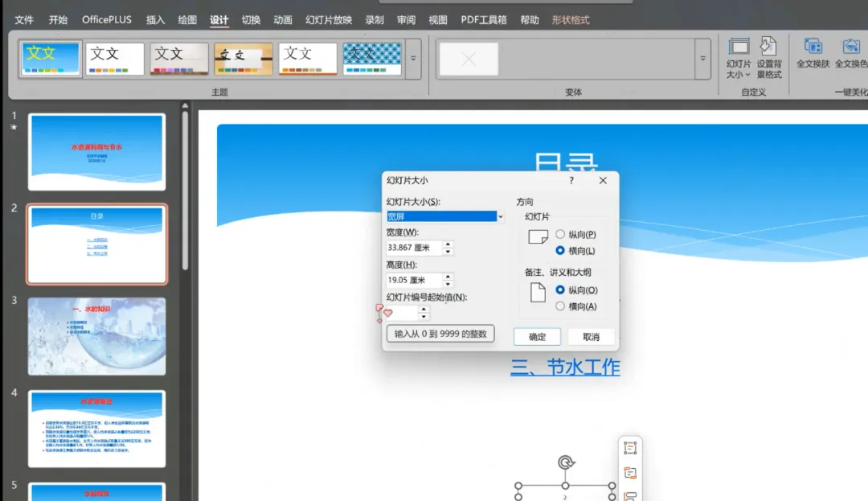
Task: Expand the variants gallery dropdown
Action: point(702,59)
